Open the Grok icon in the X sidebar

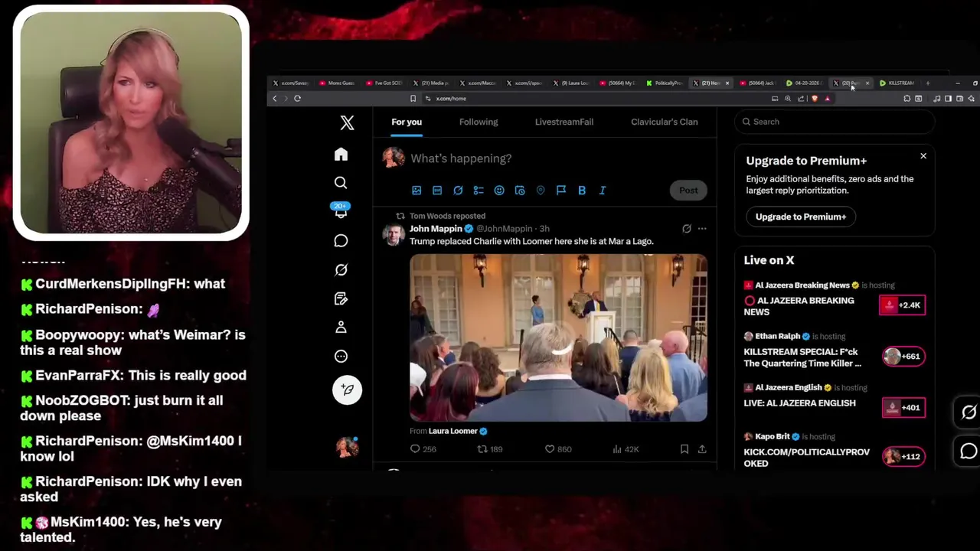[341, 269]
